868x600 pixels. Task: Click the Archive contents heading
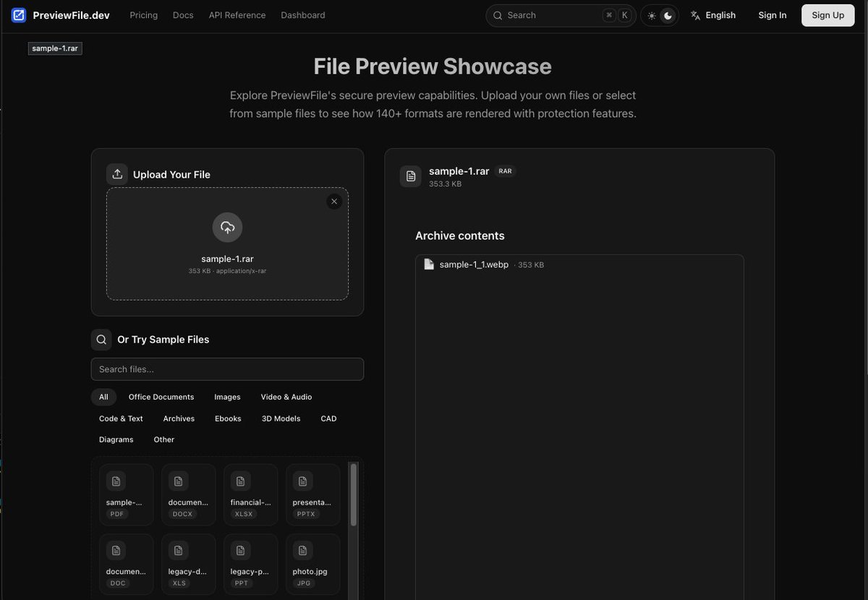click(x=460, y=236)
